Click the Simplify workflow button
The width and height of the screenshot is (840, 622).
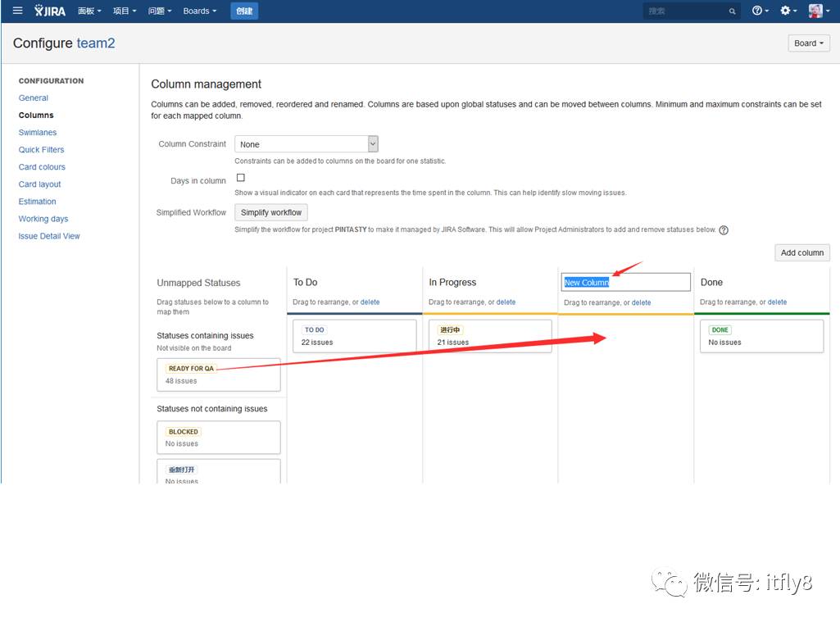pos(271,213)
